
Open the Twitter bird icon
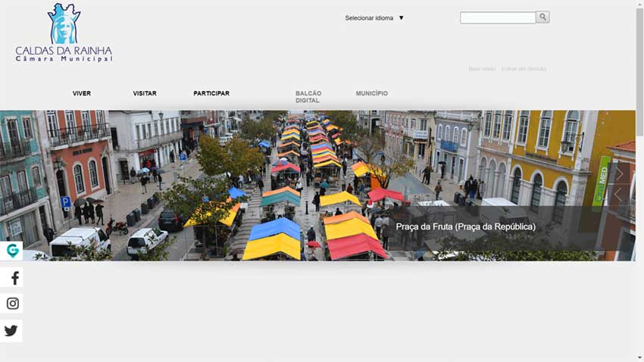coord(11,331)
